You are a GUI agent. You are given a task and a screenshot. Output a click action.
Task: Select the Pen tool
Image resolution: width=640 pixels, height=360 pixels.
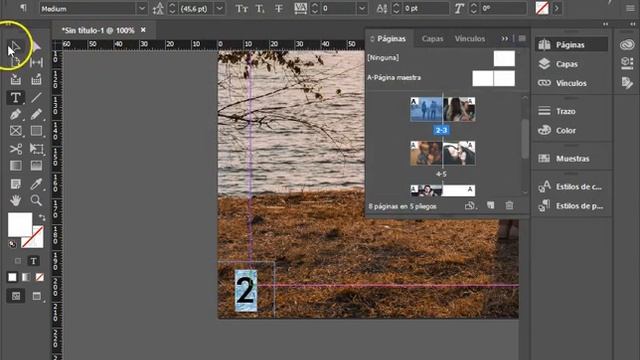pos(16,114)
